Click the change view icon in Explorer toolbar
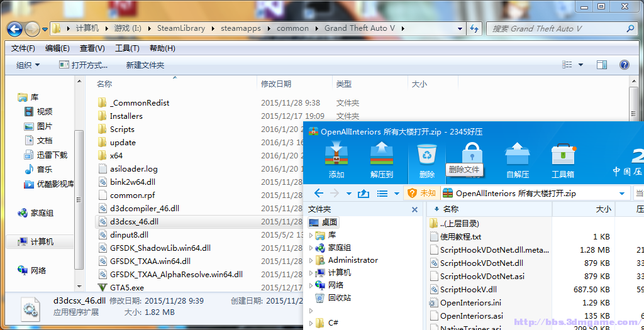The width and height of the screenshot is (644, 330). pyautogui.click(x=567, y=65)
